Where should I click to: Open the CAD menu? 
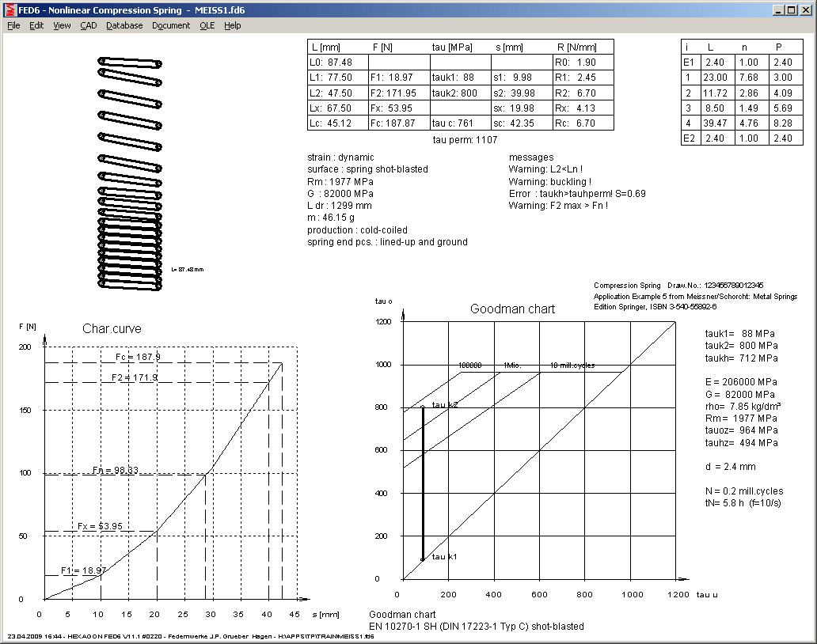89,25
